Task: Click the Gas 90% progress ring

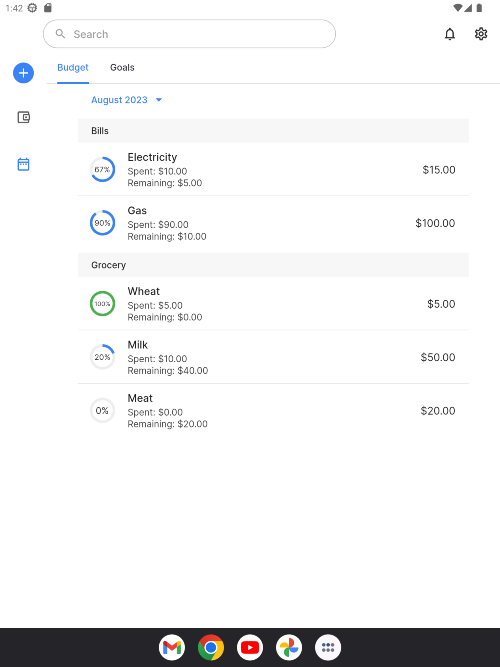Action: tap(103, 223)
